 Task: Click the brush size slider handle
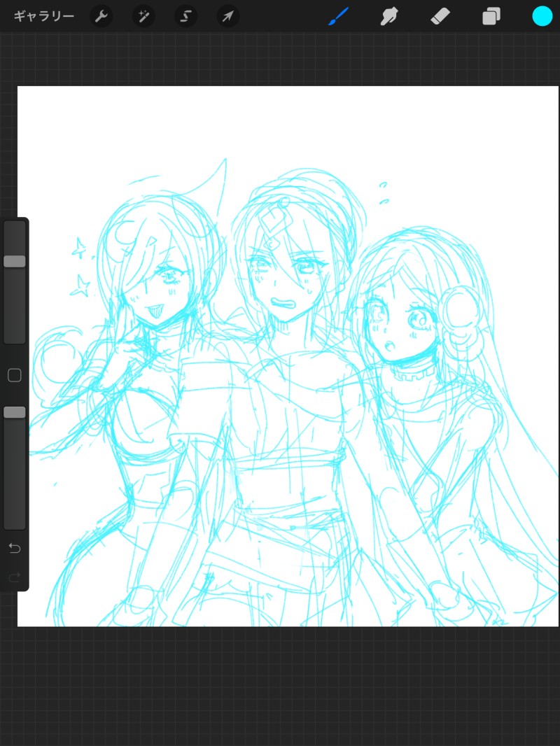(15, 261)
